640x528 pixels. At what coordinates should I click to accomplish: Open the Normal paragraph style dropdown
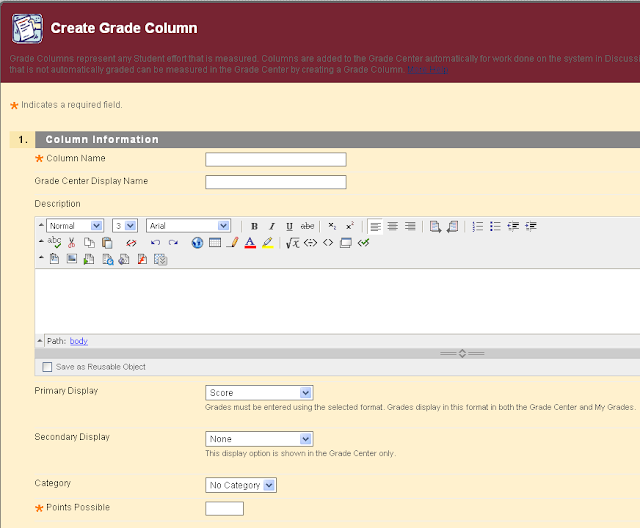74,226
